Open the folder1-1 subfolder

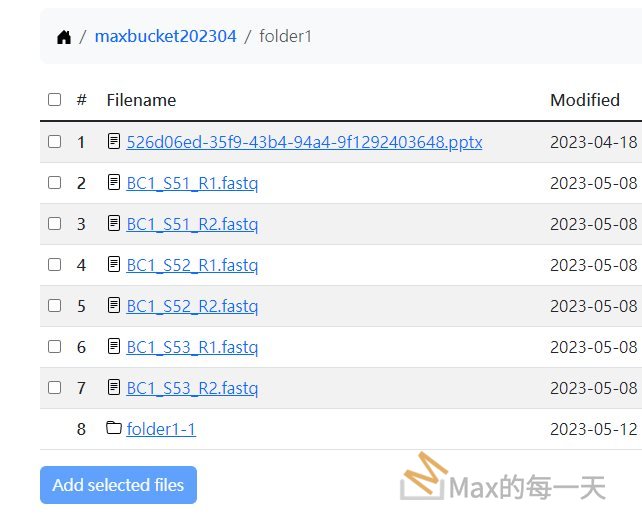161,429
